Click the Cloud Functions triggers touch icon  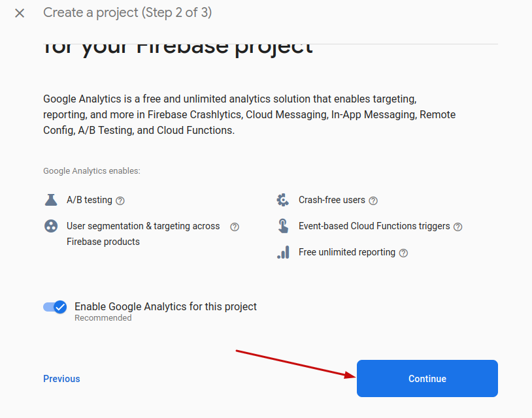click(283, 226)
